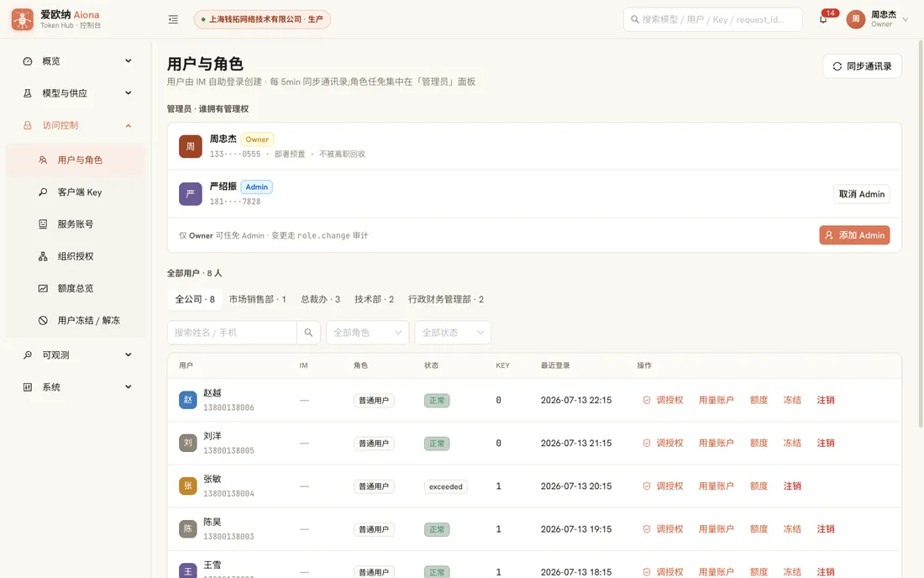The image size is (924, 578).
Task: Open the 上海钱拓网络技术有限公司 · 生产 environment selector
Action: (262, 19)
